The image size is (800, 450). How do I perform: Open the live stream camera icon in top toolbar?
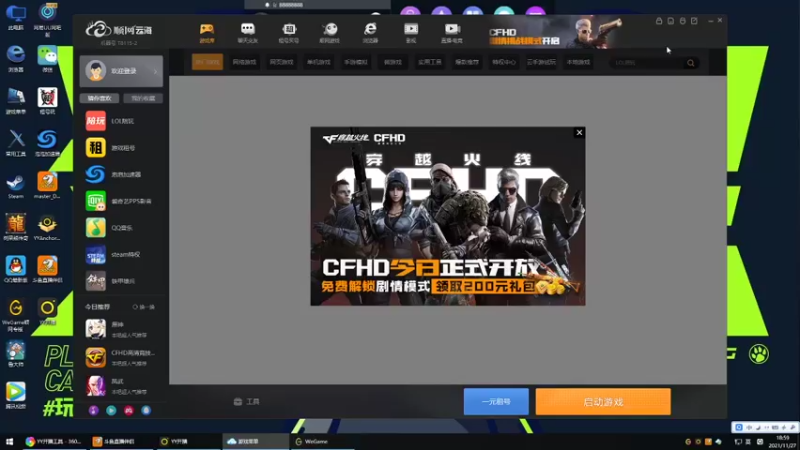tap(452, 33)
